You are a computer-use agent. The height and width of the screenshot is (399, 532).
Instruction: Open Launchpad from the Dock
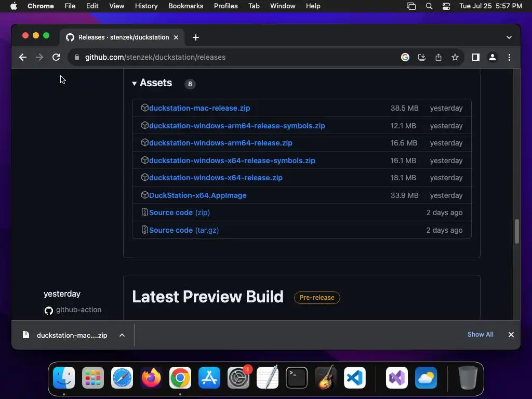(93, 378)
